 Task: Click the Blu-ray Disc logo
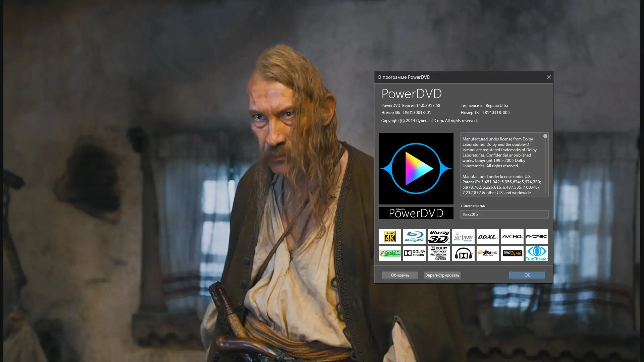(x=414, y=237)
